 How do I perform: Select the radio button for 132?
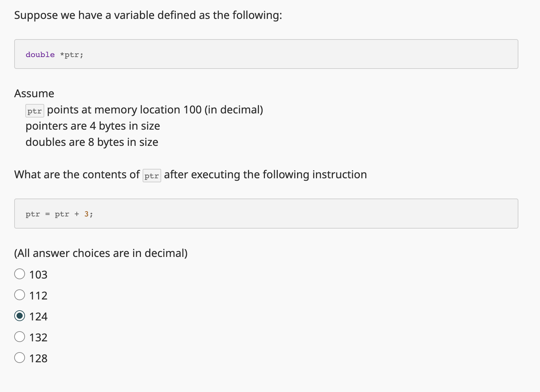[x=20, y=337]
